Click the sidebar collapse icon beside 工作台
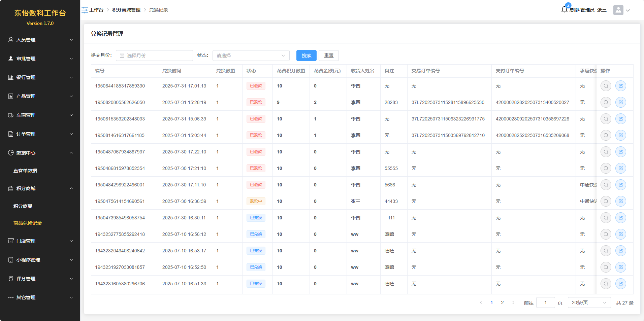The width and height of the screenshot is (644, 321). click(x=85, y=10)
